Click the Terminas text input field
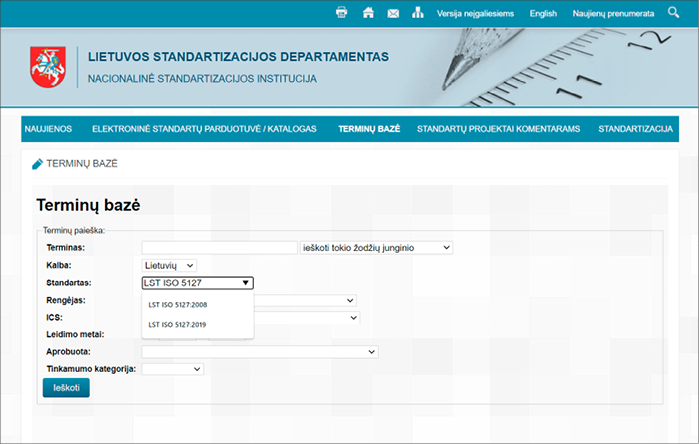The width and height of the screenshot is (699, 444). 219,247
